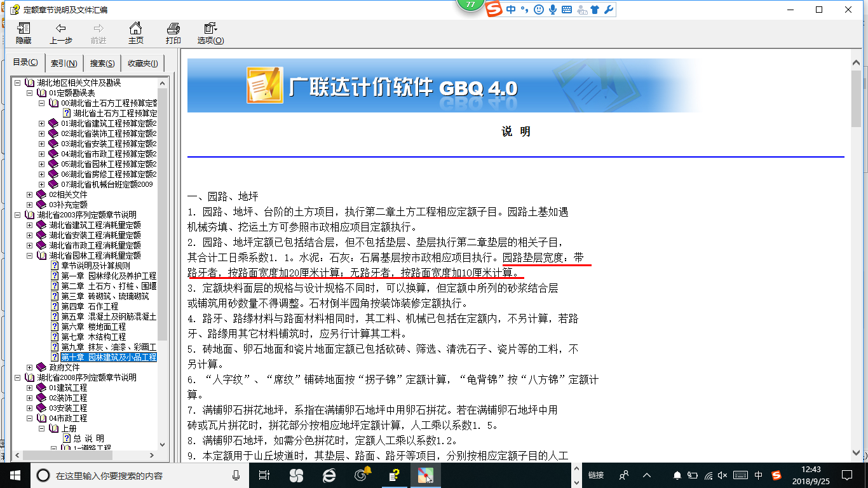Select the 07湖北省机械台班定额2009 item
Screen dimensions: 868x488
pos(107,184)
